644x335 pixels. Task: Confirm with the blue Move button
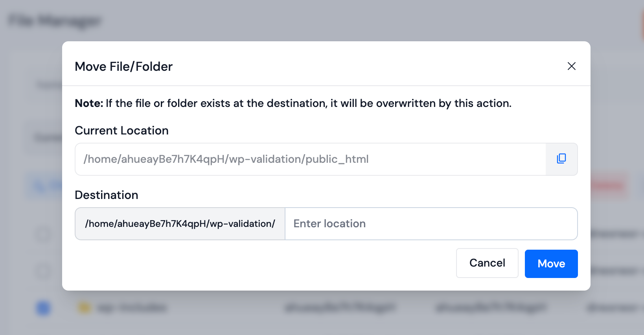click(x=551, y=263)
